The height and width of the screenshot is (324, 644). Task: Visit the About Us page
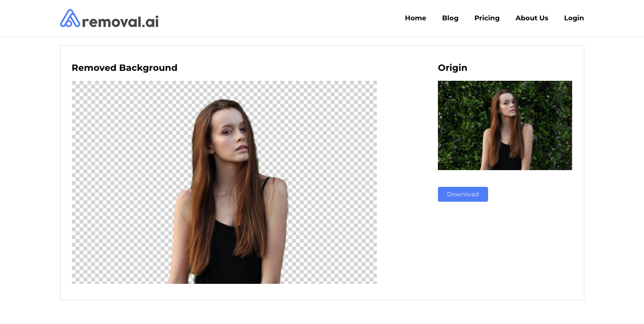tap(531, 18)
